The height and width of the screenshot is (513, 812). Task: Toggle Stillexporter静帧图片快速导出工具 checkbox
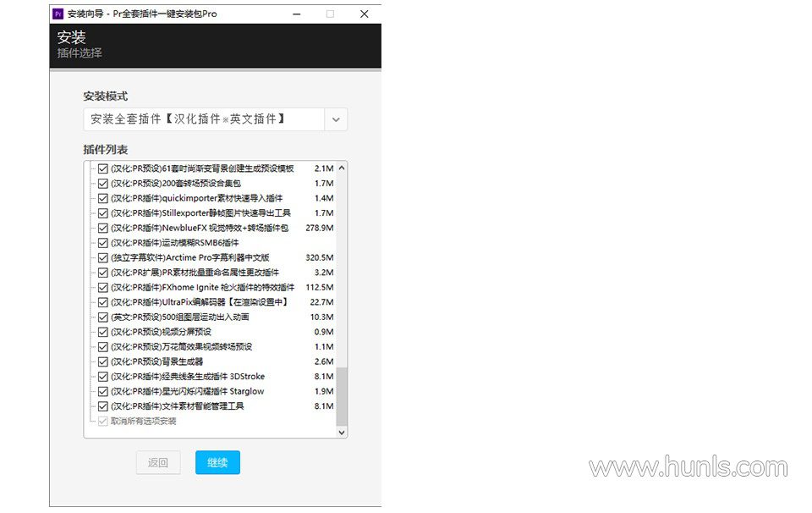click(x=103, y=213)
